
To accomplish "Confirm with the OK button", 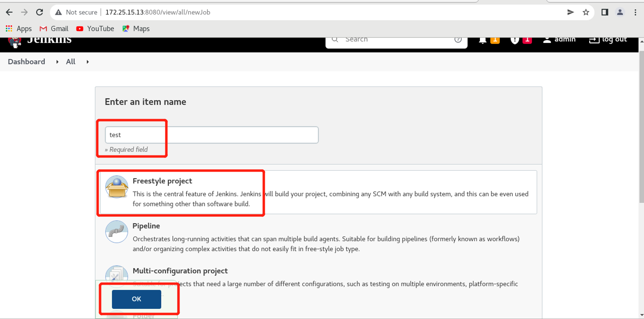I will (136, 299).
